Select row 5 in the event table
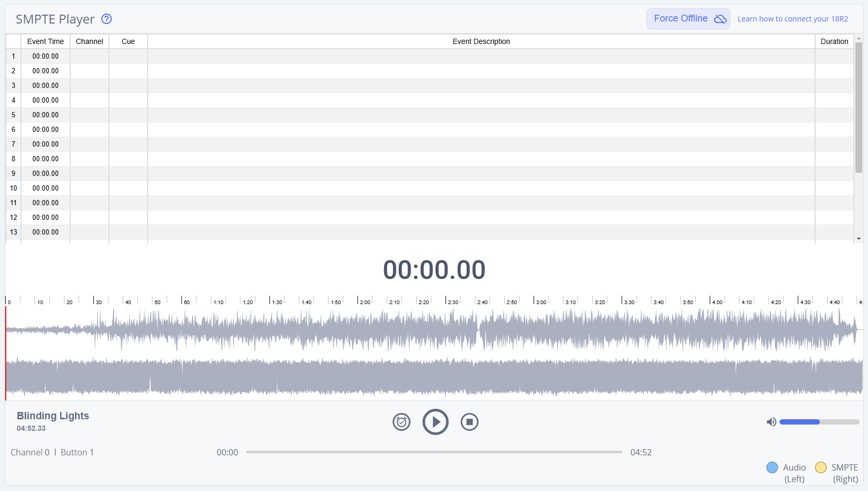The width and height of the screenshot is (868, 491). tap(14, 115)
